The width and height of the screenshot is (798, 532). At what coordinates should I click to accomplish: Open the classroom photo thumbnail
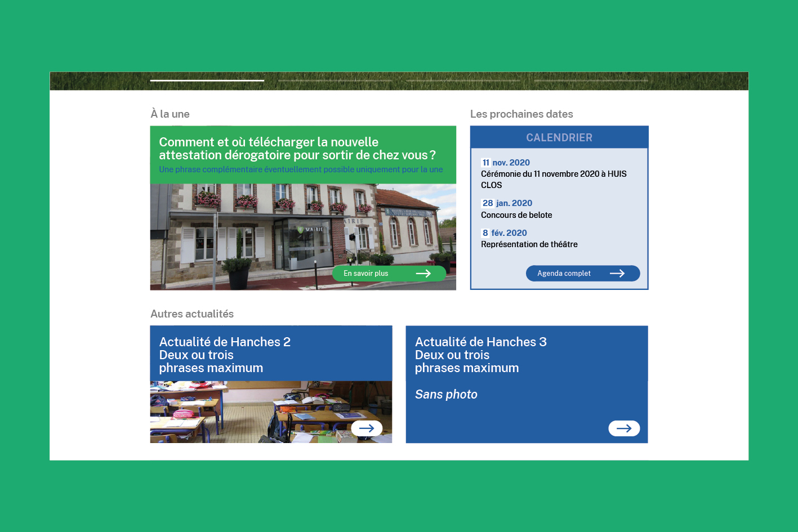pos(271,412)
